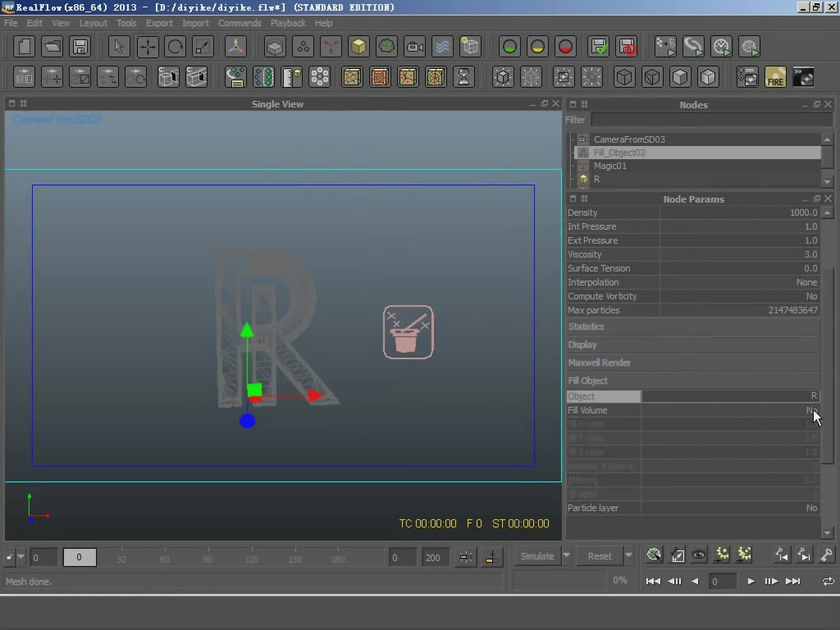Click the Nodes list scrollbar up arrow
Image resolution: width=840 pixels, height=630 pixels.
828,139
